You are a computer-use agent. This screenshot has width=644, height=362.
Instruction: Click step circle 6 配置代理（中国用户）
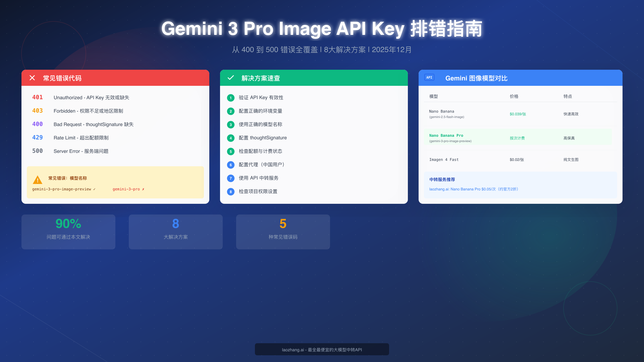click(x=230, y=165)
